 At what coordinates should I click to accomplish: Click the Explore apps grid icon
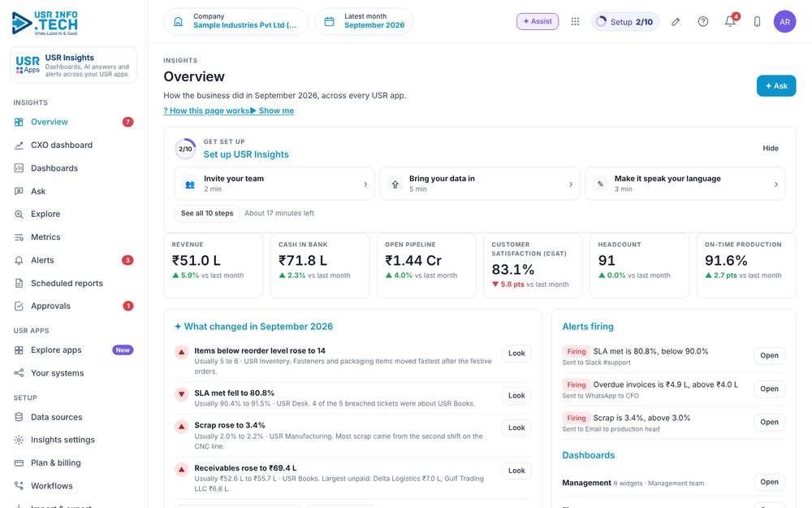point(19,350)
